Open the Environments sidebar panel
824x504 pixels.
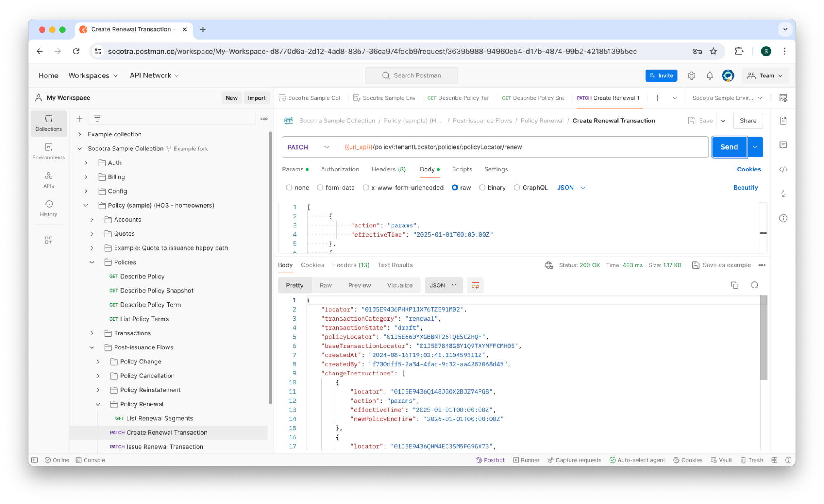click(48, 151)
